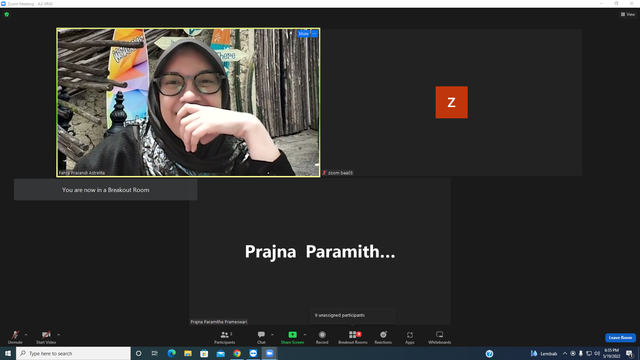
Task: Open Task View on the taskbar
Action: point(155,353)
